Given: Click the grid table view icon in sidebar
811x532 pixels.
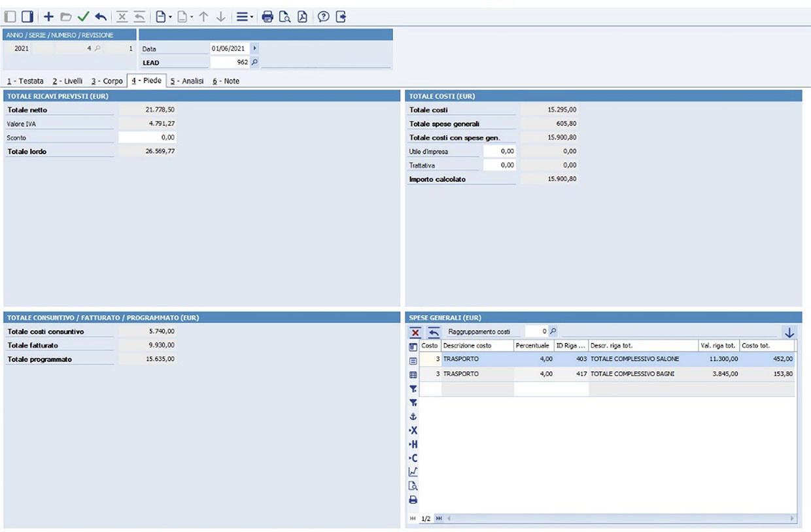Looking at the screenshot, I should (x=413, y=375).
